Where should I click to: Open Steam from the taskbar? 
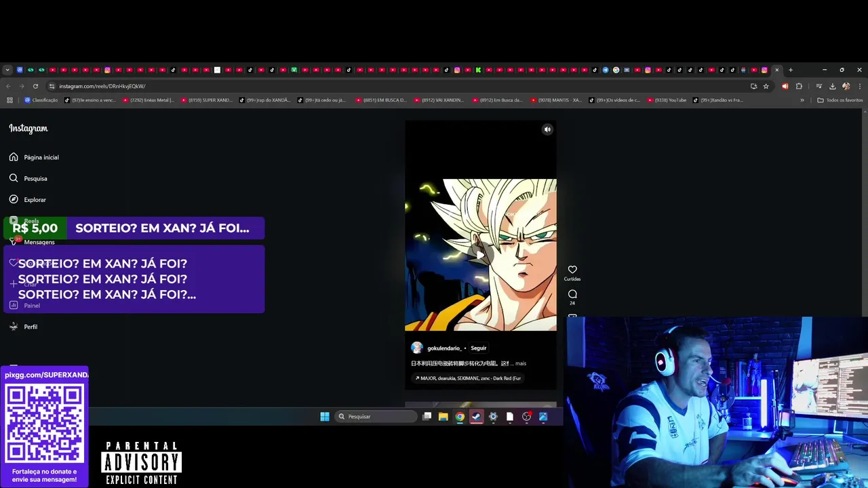tap(477, 417)
